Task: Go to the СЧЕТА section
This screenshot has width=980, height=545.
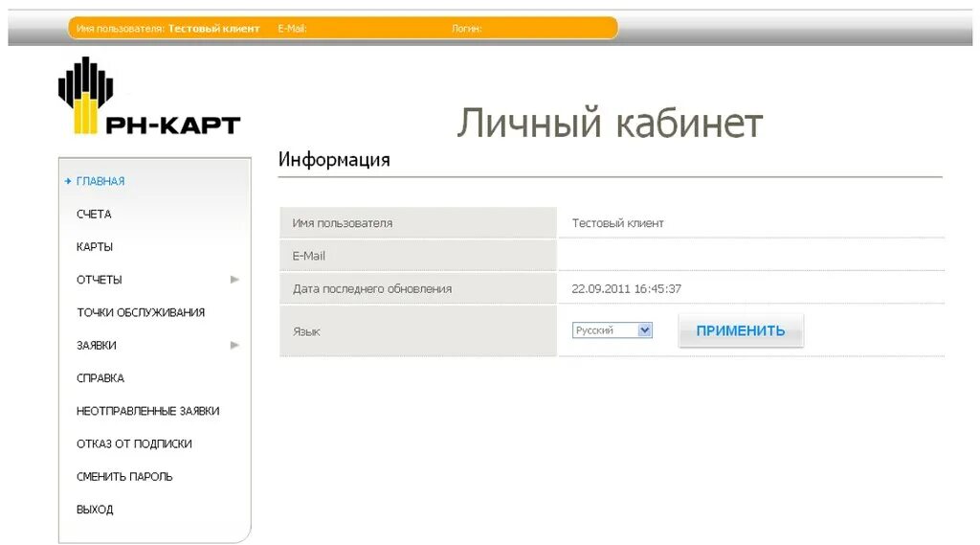Action: click(x=94, y=214)
